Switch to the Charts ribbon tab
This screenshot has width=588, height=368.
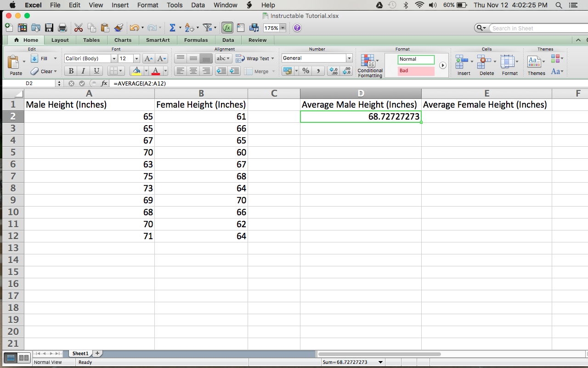tap(123, 40)
